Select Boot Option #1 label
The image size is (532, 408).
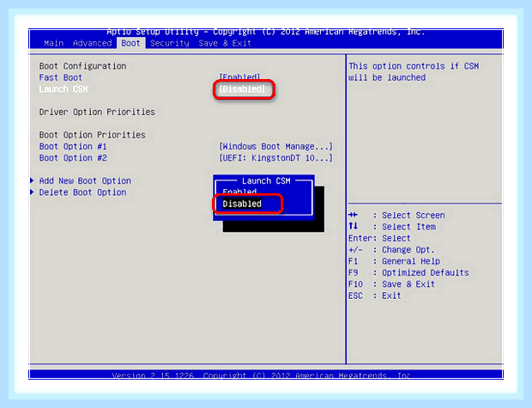73,147
